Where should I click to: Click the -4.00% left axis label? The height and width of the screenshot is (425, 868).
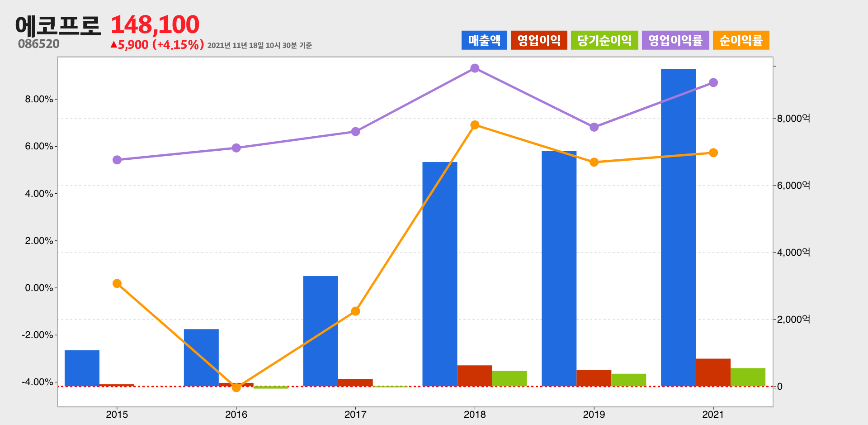click(x=38, y=382)
